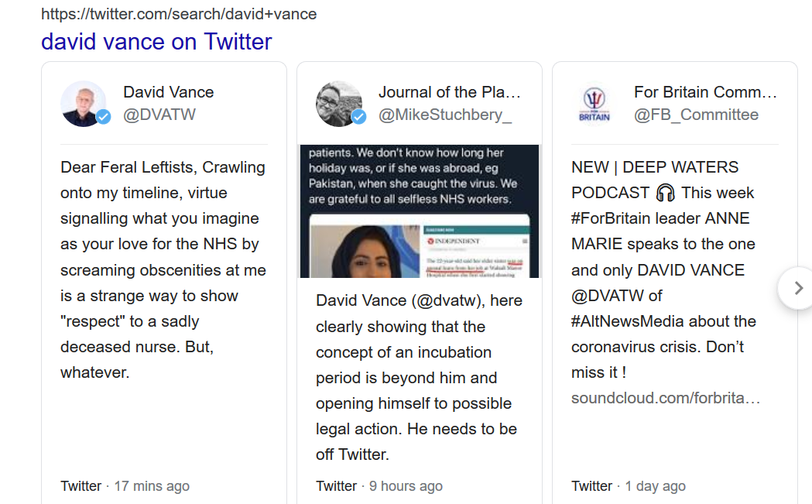812x504 pixels.
Task: Open 'Journal of the Pla…' account name
Action: click(x=450, y=91)
